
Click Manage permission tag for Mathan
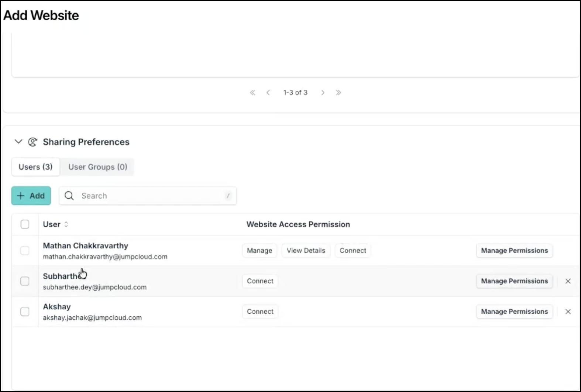pyautogui.click(x=259, y=251)
